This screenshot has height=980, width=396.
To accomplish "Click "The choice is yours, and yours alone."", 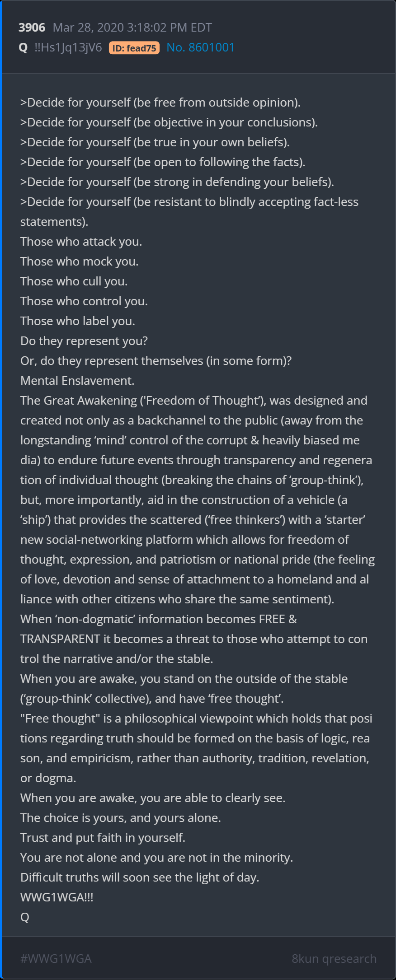I will point(121,818).
